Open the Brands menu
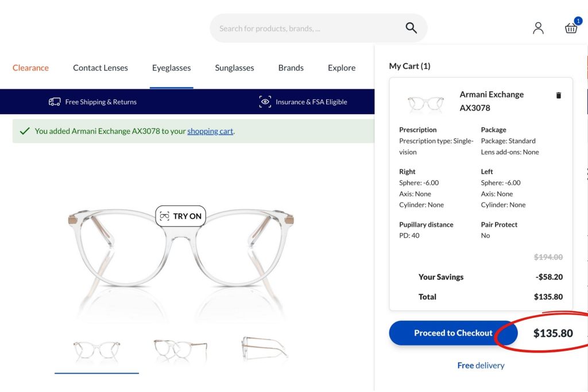This screenshot has width=588, height=392. coord(291,68)
